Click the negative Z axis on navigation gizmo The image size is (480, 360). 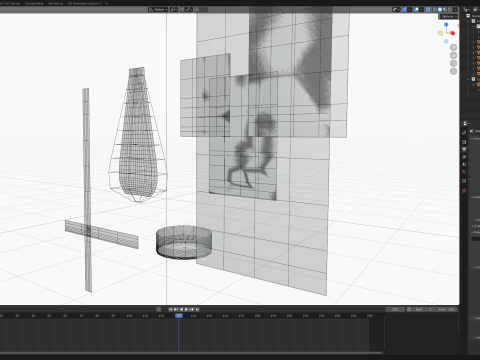[446, 41]
